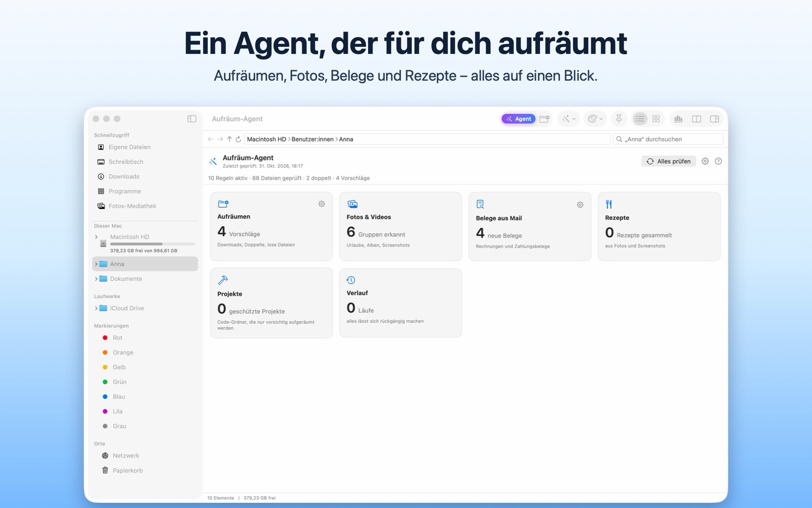Click the bar chart statistics icon
This screenshot has width=812, height=508.
click(x=678, y=119)
